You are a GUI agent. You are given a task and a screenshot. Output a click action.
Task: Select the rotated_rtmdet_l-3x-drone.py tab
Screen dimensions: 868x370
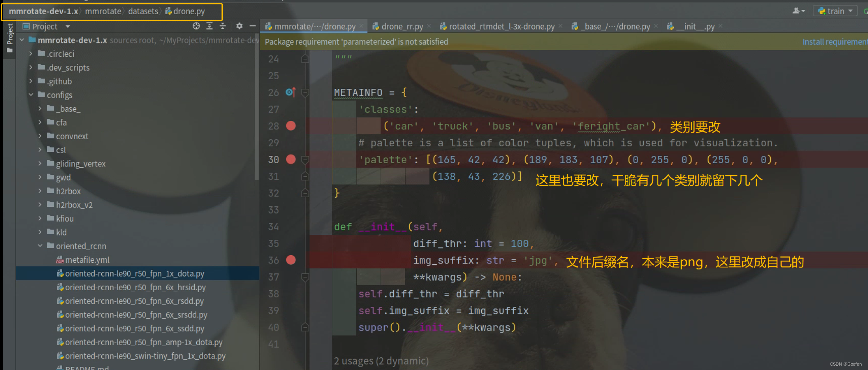tap(501, 26)
